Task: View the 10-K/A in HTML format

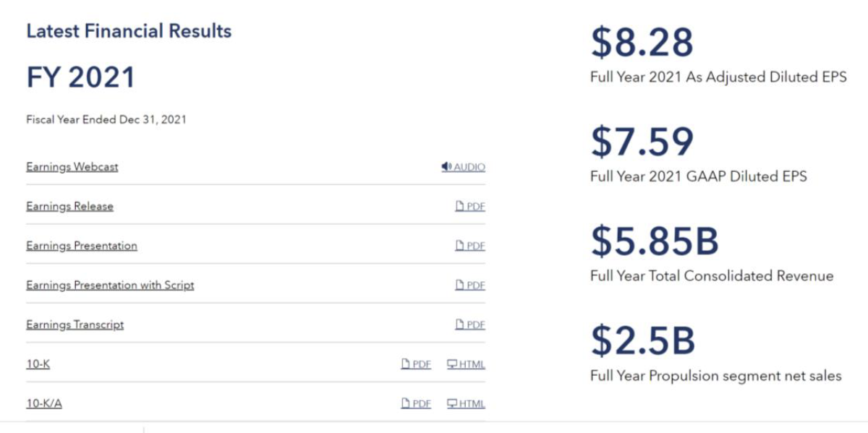Action: (466, 403)
